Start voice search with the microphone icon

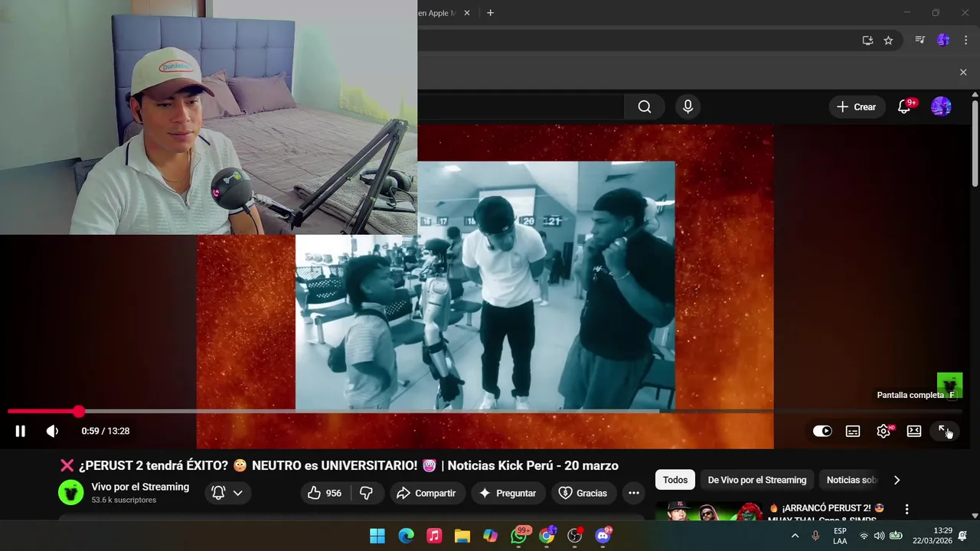point(688,107)
